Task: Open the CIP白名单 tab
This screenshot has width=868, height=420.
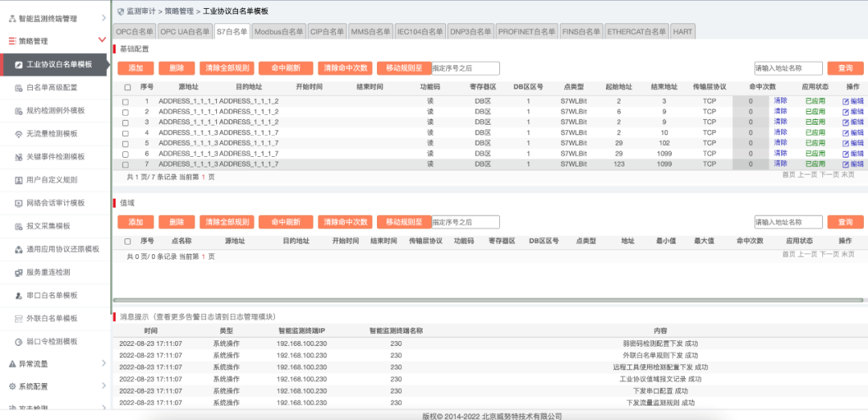Action: pos(327,31)
